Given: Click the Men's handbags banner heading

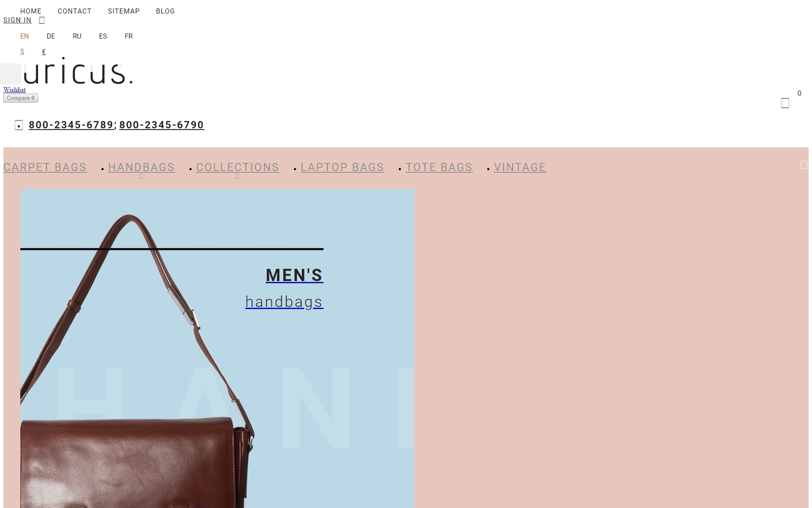Looking at the screenshot, I should click(x=294, y=275).
